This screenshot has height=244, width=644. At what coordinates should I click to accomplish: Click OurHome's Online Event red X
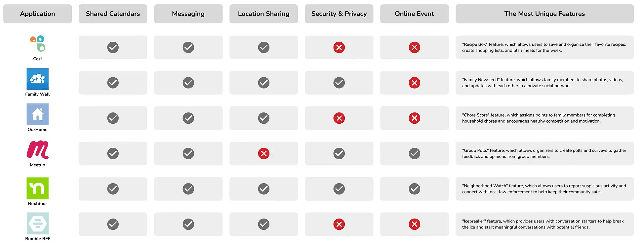[x=414, y=118]
